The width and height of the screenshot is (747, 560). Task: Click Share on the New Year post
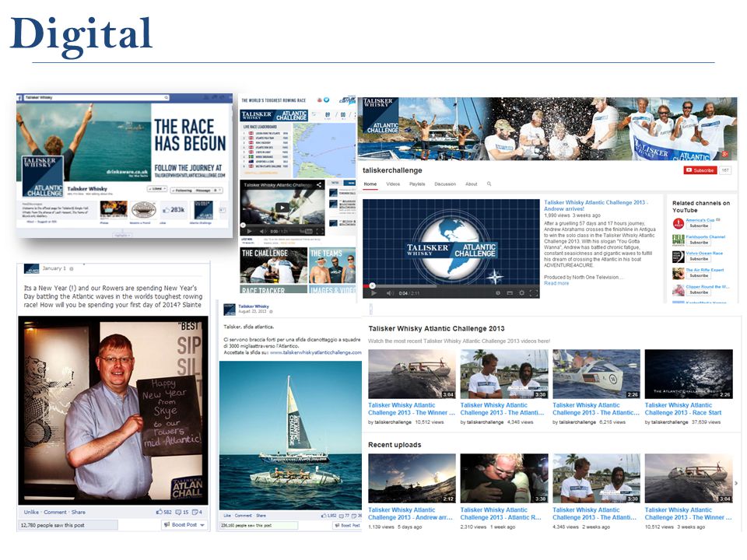pos(79,513)
